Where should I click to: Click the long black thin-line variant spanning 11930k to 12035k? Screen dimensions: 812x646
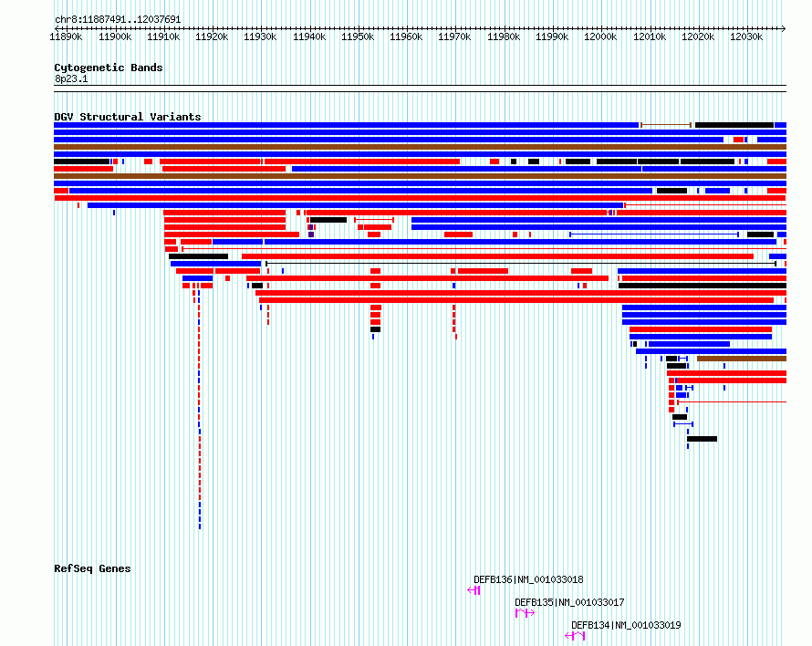(x=521, y=264)
